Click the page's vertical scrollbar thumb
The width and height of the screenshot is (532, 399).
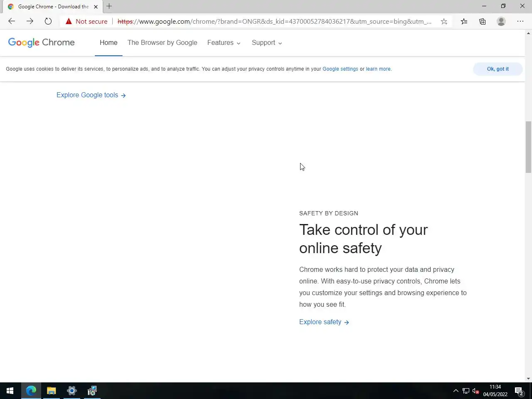(x=528, y=147)
